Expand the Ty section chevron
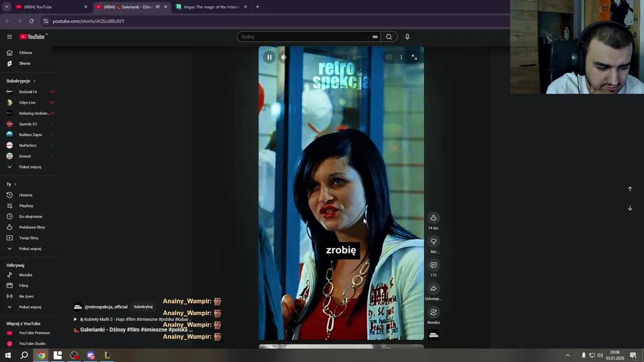Image resolution: width=644 pixels, height=362 pixels. (15, 185)
